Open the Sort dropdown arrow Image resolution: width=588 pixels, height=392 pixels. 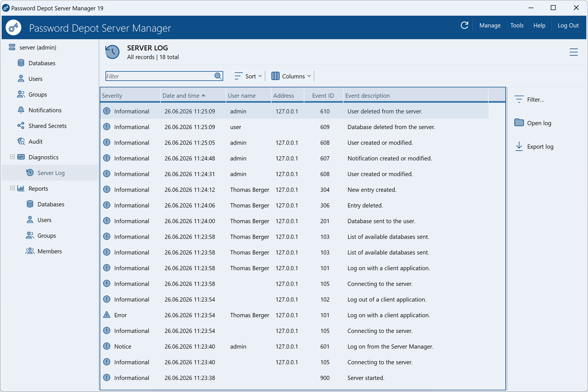tap(260, 76)
